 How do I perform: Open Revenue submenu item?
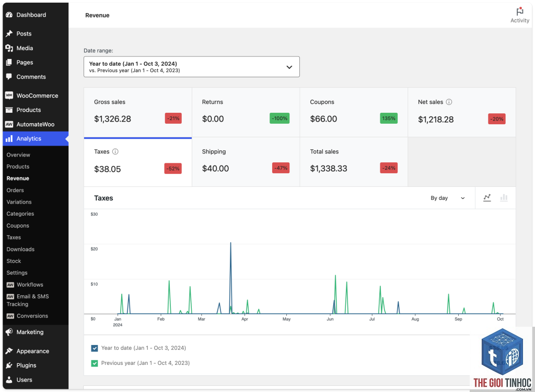(18, 179)
